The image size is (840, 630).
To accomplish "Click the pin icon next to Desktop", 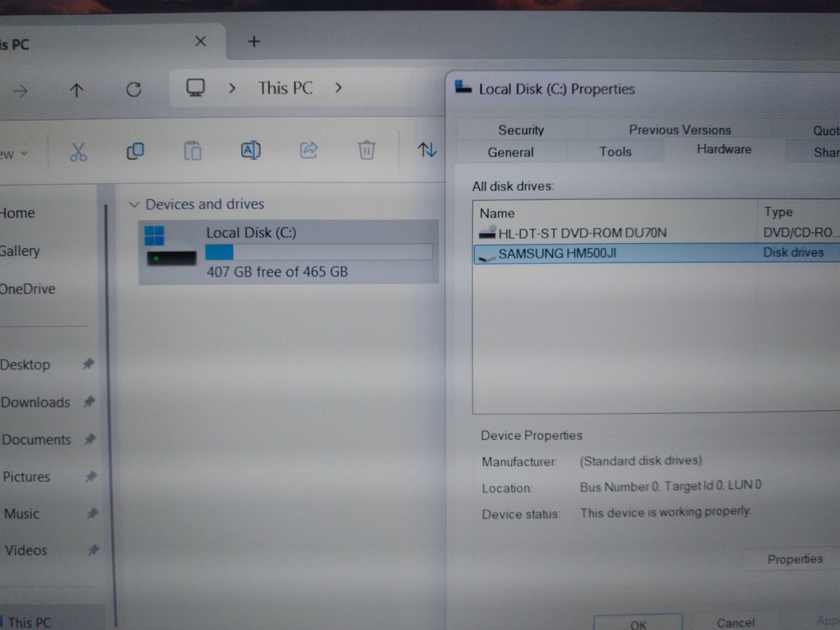I will point(88,363).
